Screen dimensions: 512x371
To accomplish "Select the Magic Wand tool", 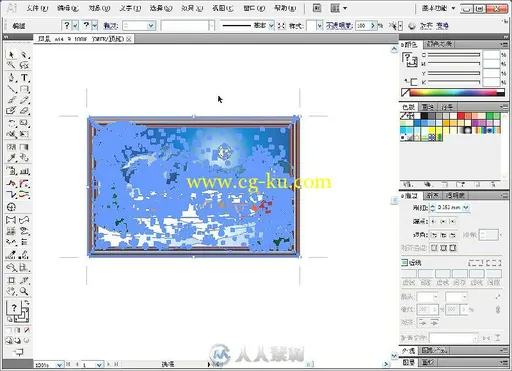I will (x=12, y=65).
